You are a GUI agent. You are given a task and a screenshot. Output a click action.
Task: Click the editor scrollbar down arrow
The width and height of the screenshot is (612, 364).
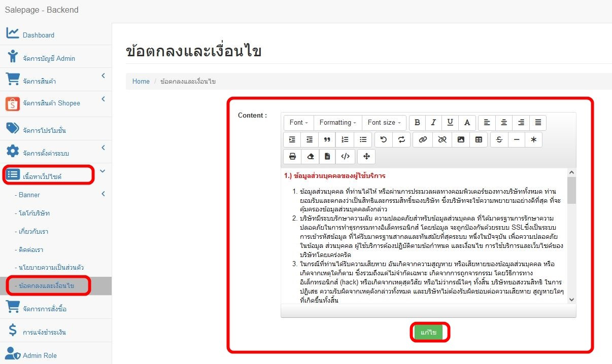(571, 300)
